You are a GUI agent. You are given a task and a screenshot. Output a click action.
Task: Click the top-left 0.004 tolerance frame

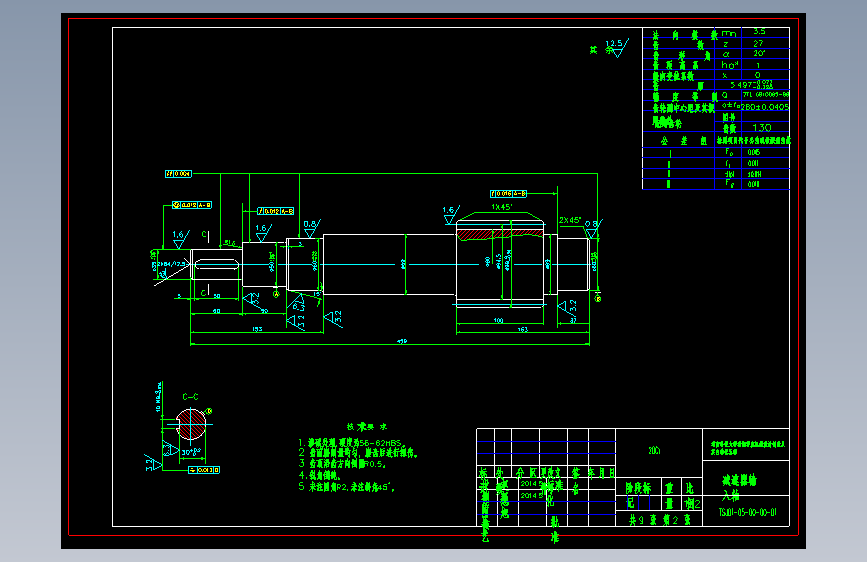[x=178, y=174]
